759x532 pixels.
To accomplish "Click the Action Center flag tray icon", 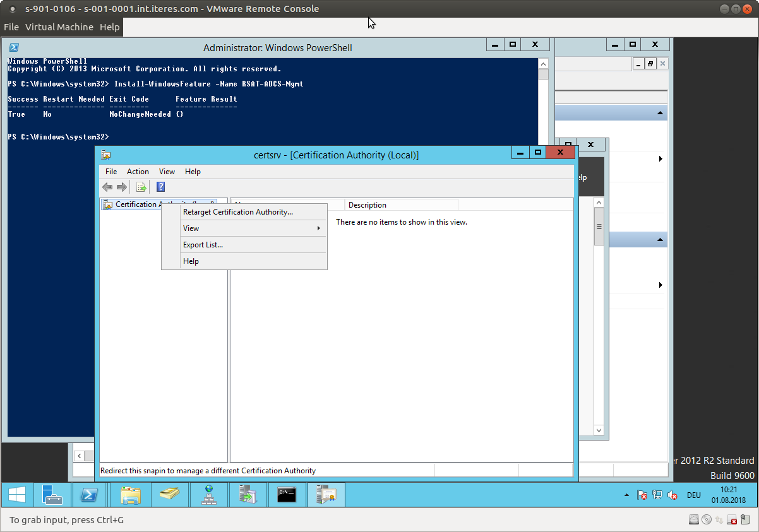I will [x=642, y=495].
